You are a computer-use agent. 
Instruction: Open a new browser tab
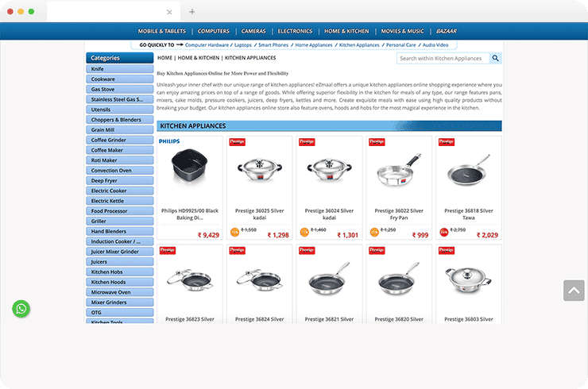(x=191, y=12)
